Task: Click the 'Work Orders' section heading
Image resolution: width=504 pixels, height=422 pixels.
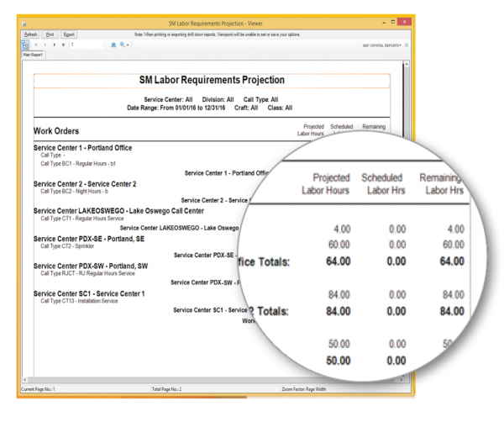Action: 56,131
